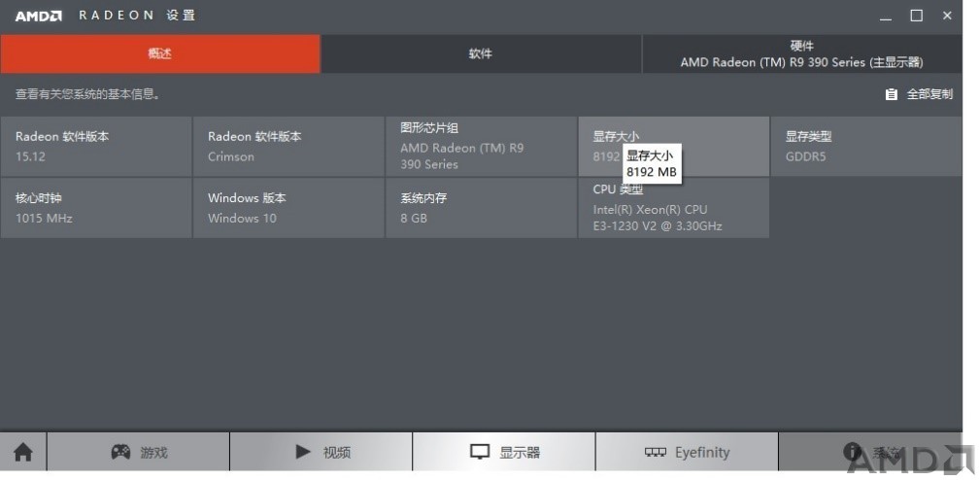Maximize the Radeon settings window
Screen dimensions: 980x480
point(916,17)
